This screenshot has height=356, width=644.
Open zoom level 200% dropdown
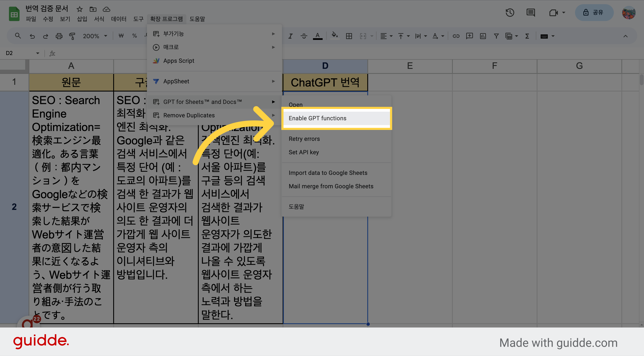(95, 36)
